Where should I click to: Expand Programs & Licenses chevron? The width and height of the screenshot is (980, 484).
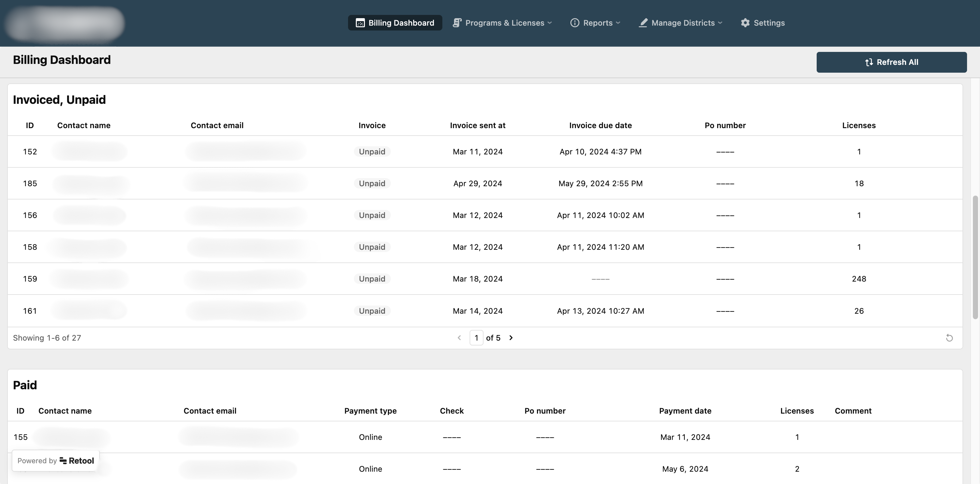coord(550,23)
